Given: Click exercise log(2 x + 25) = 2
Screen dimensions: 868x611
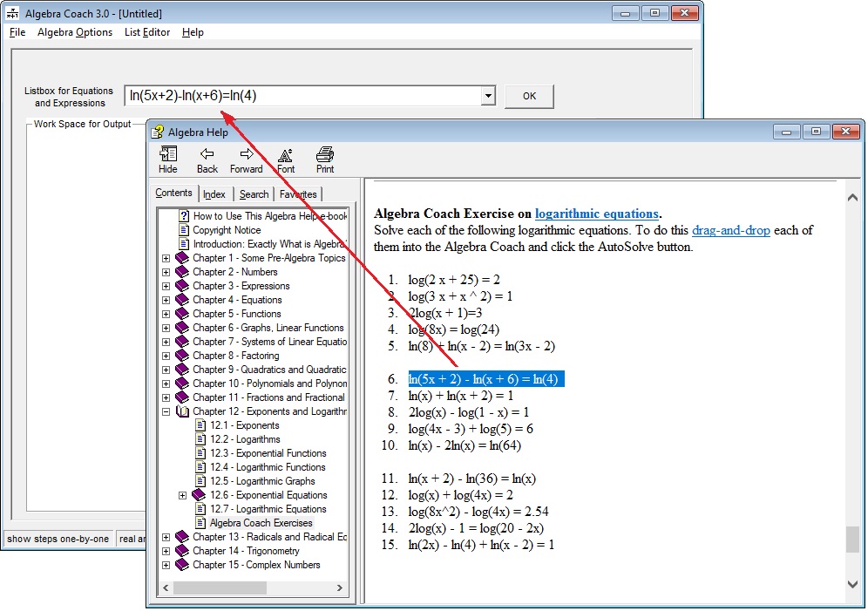Looking at the screenshot, I should tap(454, 280).
